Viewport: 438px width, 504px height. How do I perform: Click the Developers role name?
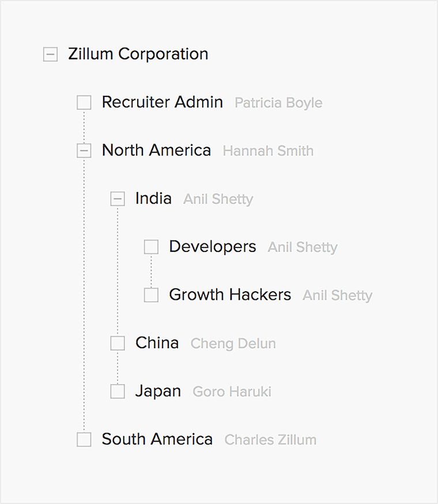point(212,247)
